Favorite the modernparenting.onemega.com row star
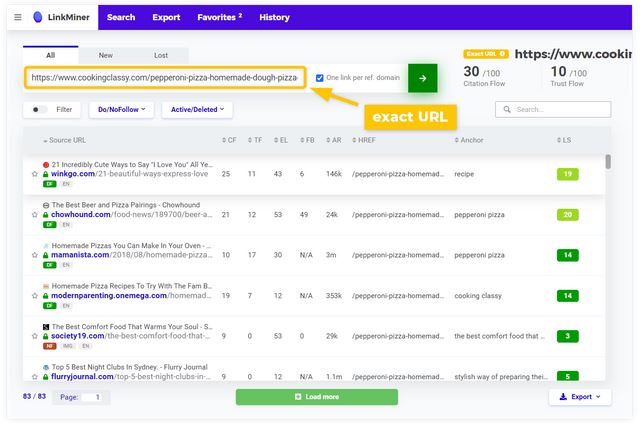 35,295
